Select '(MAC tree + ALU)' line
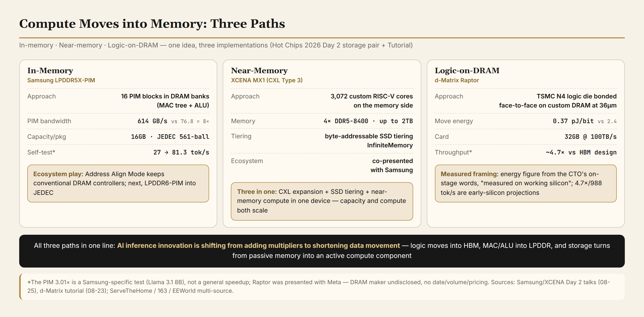 tap(183, 105)
